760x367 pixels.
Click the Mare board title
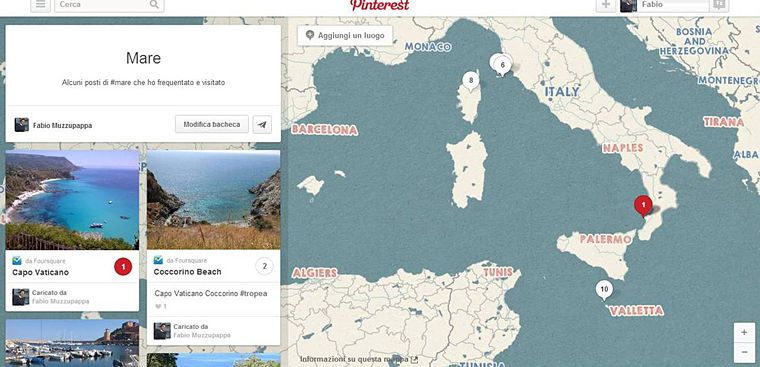(x=143, y=58)
